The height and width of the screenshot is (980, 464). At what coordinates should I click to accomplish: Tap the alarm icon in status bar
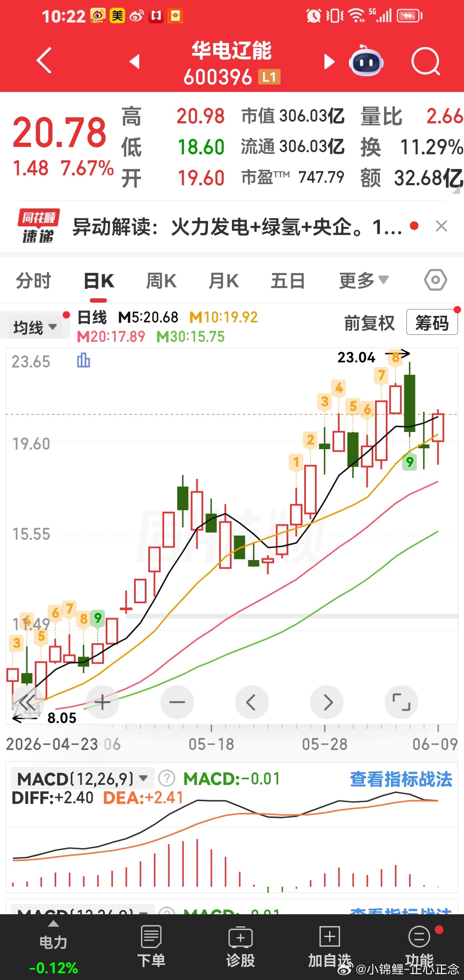click(313, 16)
